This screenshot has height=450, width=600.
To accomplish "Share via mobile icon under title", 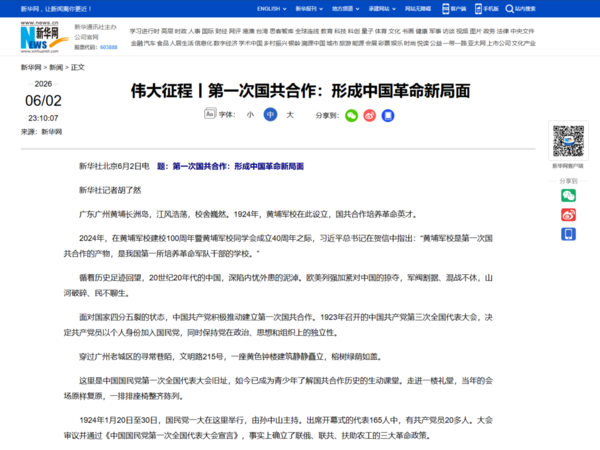I will pos(388,116).
